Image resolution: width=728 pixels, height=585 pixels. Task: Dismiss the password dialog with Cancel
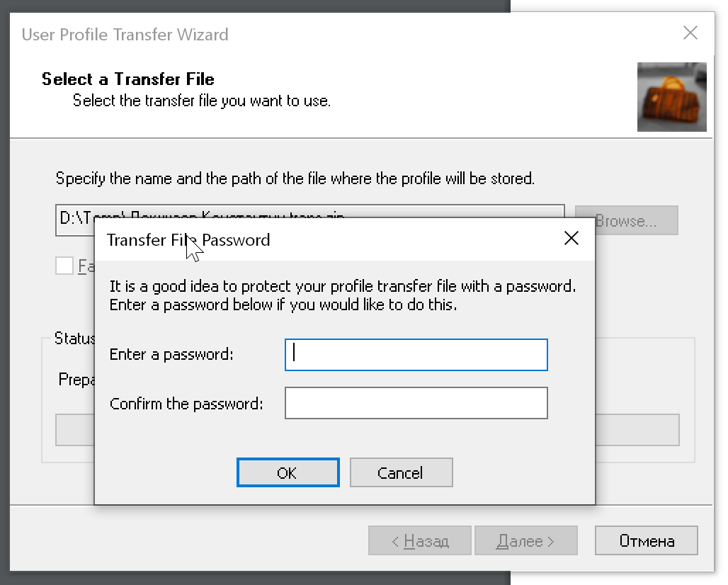pos(401,472)
